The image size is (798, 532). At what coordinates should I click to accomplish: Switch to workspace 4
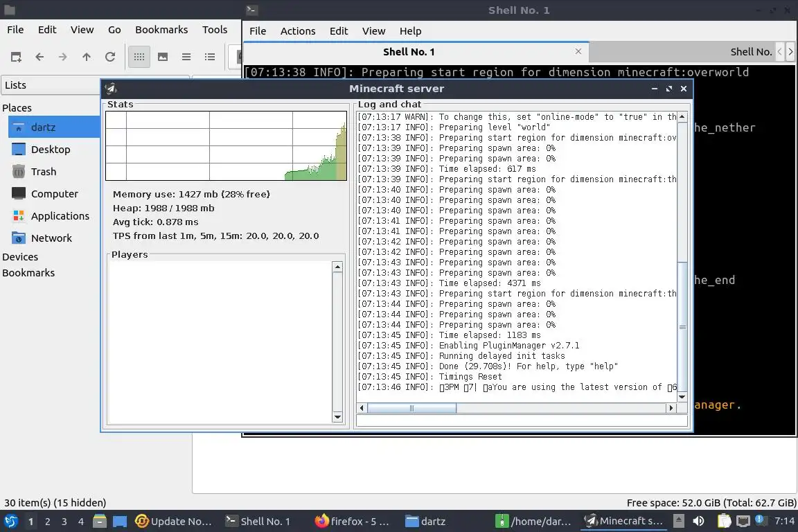[x=81, y=522]
